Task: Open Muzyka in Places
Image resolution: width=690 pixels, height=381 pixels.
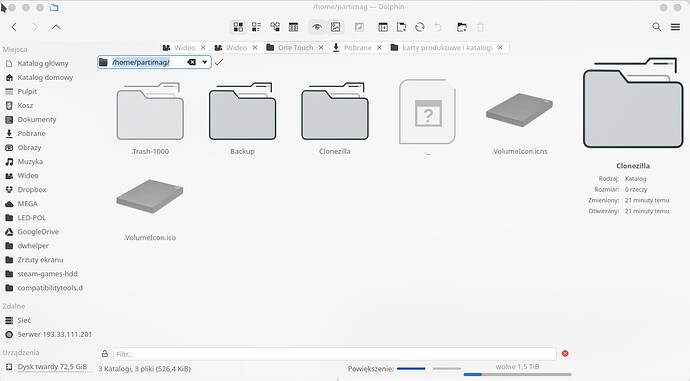Action: coord(30,161)
